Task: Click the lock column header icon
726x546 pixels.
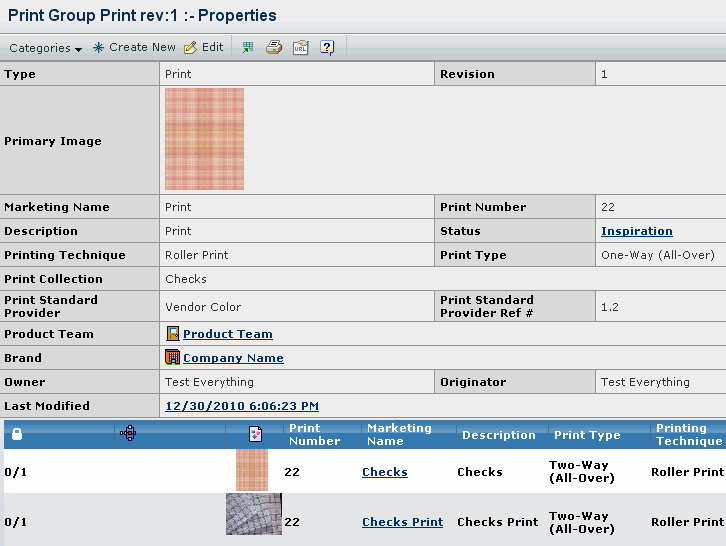Action: [17, 434]
